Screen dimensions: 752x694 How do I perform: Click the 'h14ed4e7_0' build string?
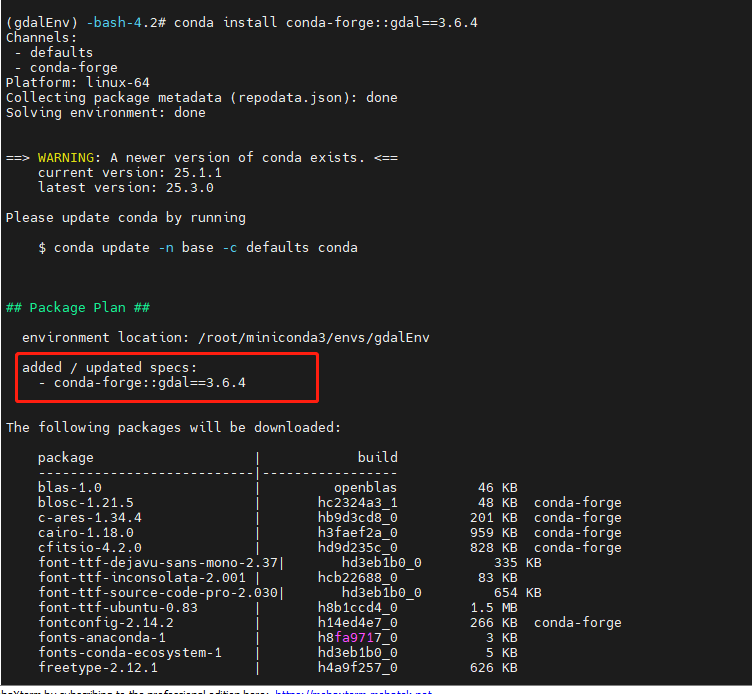(x=357, y=623)
